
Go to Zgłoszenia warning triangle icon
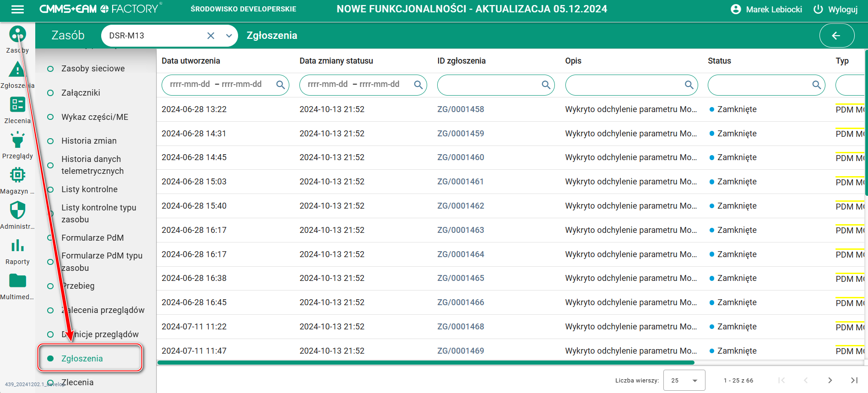tap(17, 70)
